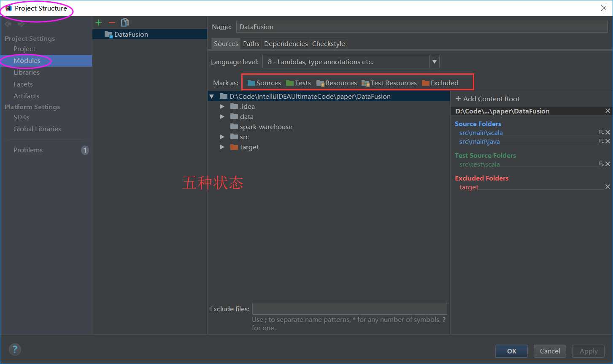The height and width of the screenshot is (364, 613).
Task: Click target under Excluded Folders
Action: tap(469, 187)
